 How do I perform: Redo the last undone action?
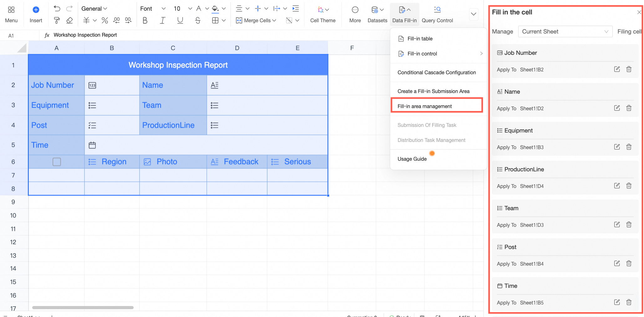click(x=69, y=8)
